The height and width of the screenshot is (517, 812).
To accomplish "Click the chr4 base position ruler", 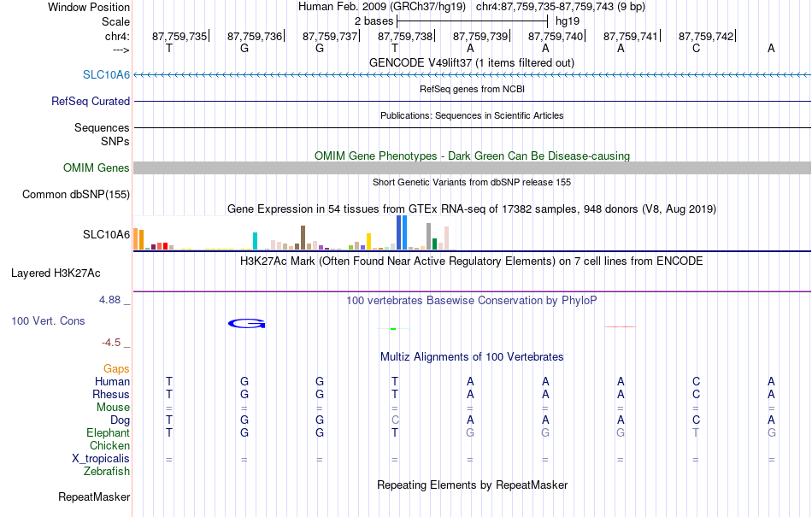I will [x=472, y=36].
